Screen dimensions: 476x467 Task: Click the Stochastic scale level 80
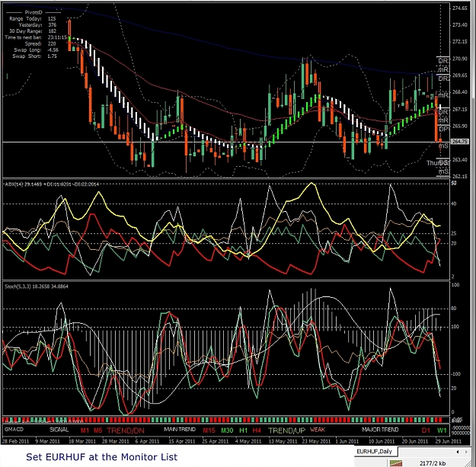[x=454, y=309]
